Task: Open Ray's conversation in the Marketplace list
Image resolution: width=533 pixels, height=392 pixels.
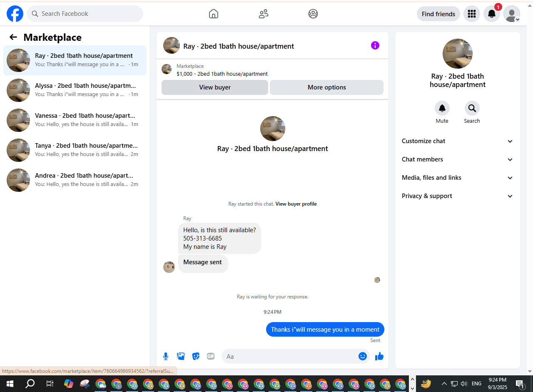Action: [75, 60]
